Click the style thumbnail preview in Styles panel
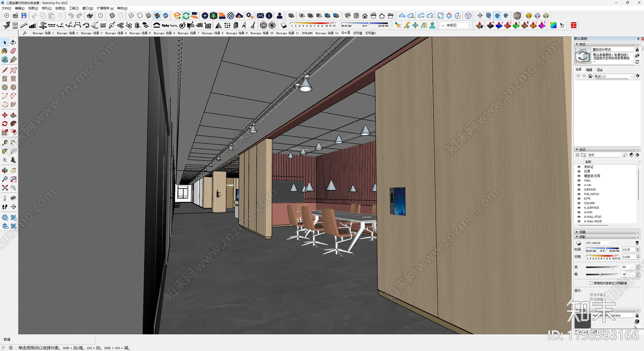Image resolution: width=644 pixels, height=351 pixels. pyautogui.click(x=582, y=56)
